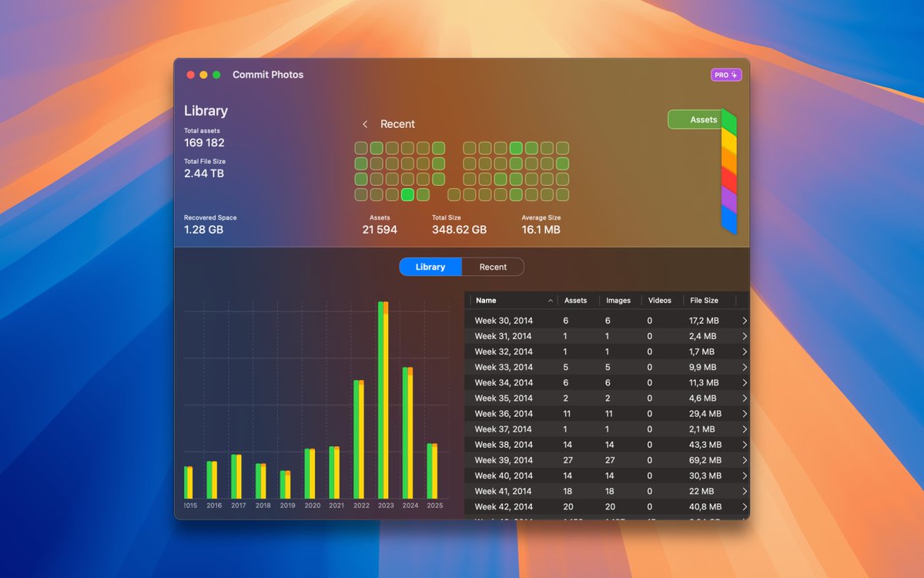
Task: Open Week 41, 2014 row chevron
Action: [745, 491]
